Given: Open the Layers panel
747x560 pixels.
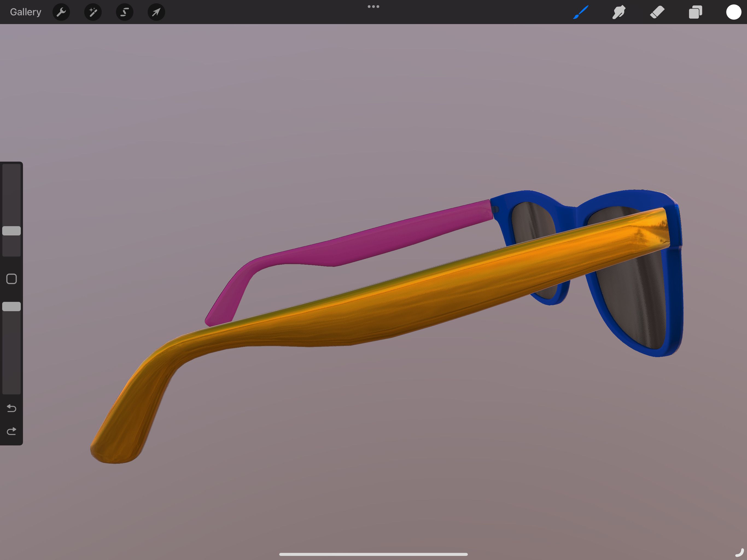Looking at the screenshot, I should click(x=695, y=12).
